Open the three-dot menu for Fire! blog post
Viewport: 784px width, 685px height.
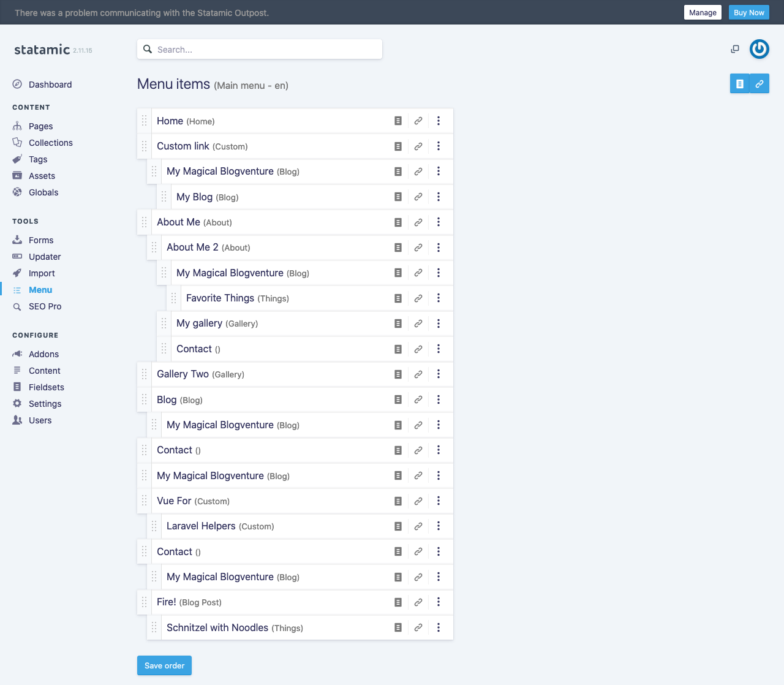click(x=439, y=602)
